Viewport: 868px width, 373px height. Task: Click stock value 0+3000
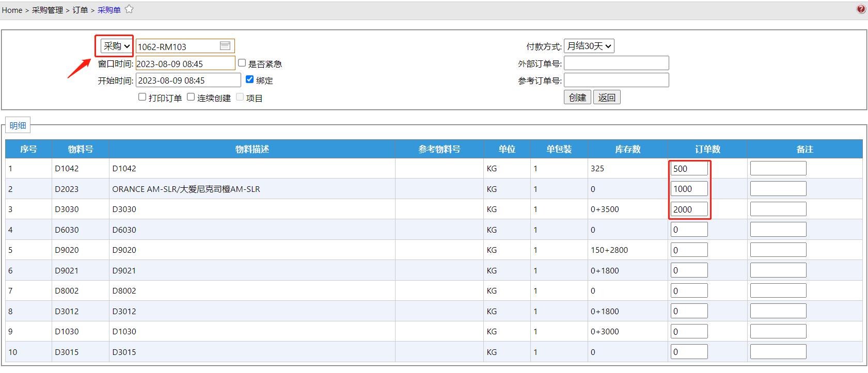click(x=605, y=331)
